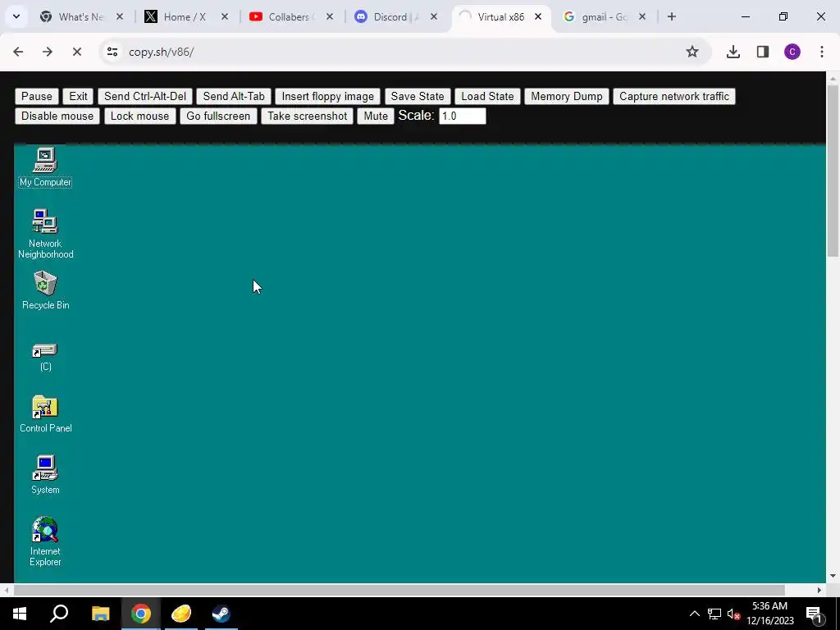
Task: Select the Control Panel desktop shortcut
Action: pos(46,413)
